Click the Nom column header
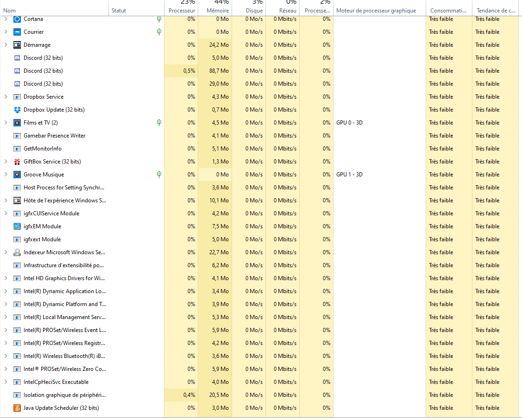The height and width of the screenshot is (420, 522). [10, 10]
